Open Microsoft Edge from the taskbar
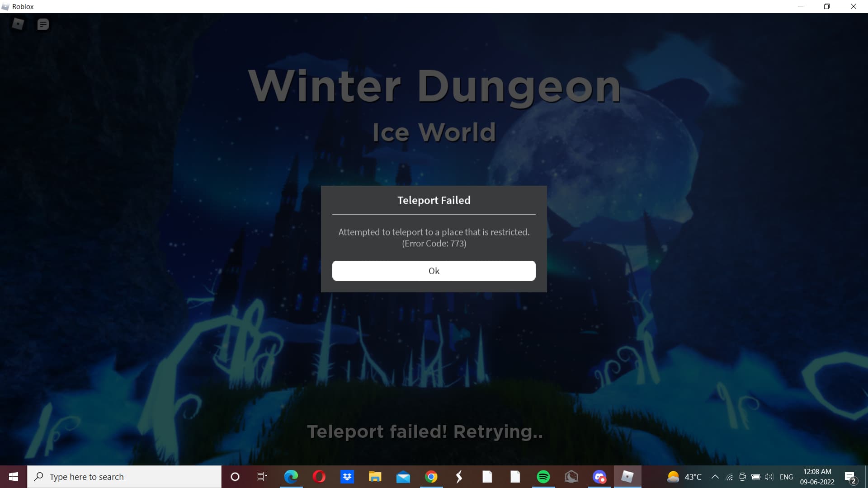 (291, 477)
